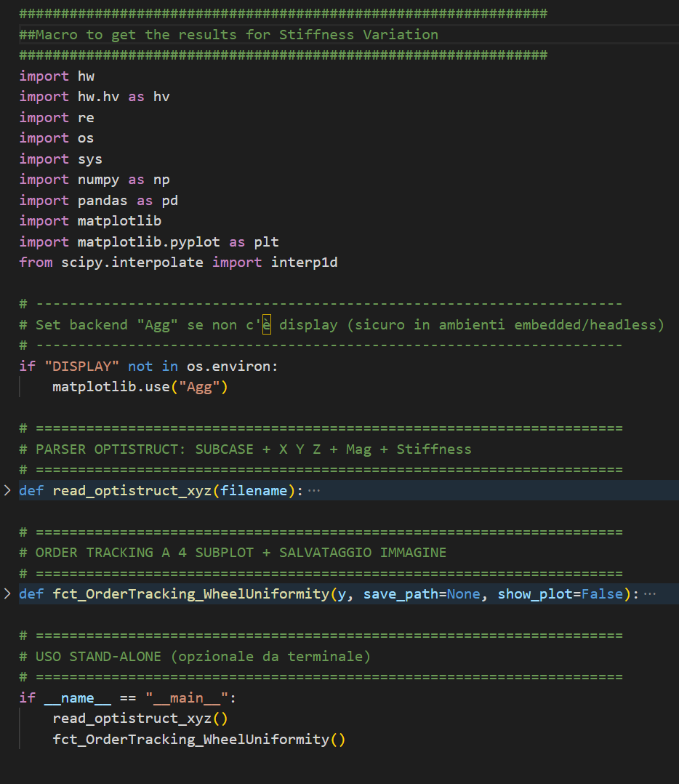Viewport: 679px width, 784px height.
Task: Click the ellipsis after show_plot=False):
Action: pos(649,593)
